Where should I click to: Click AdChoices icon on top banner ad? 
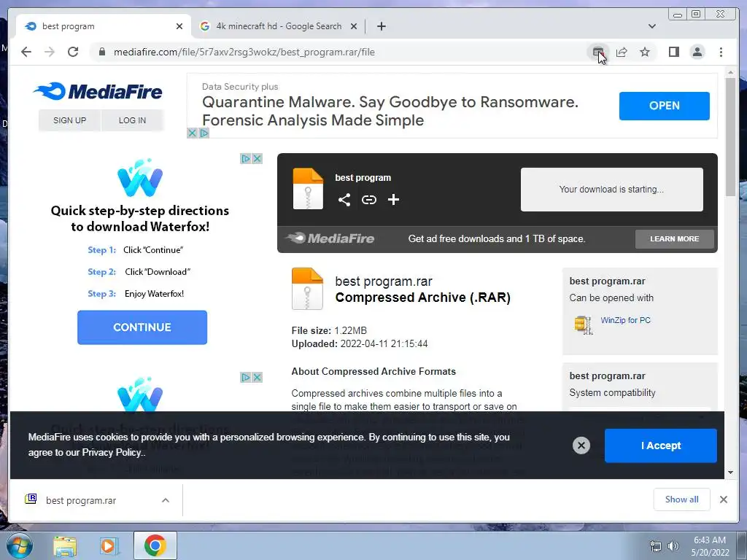coord(204,133)
